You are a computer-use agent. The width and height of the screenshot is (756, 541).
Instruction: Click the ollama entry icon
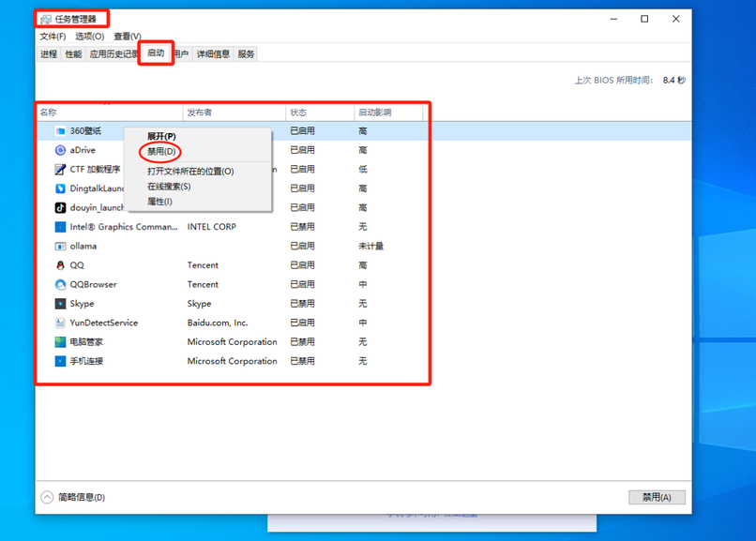point(60,247)
